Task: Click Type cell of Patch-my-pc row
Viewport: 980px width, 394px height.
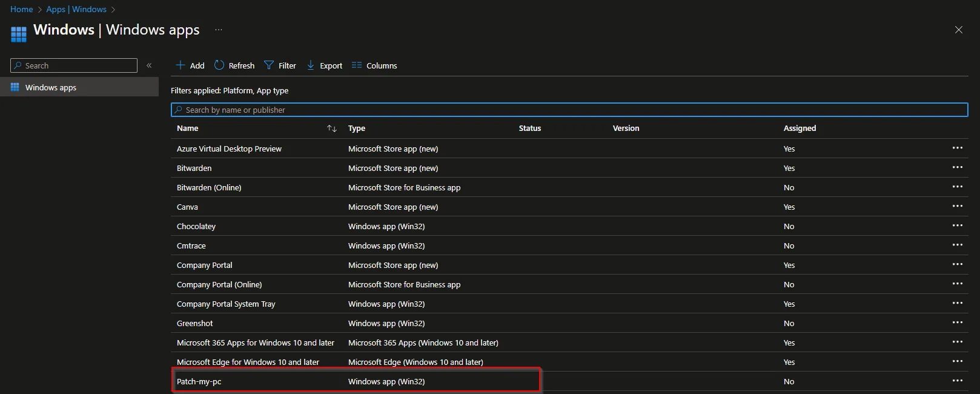Action: coord(386,381)
